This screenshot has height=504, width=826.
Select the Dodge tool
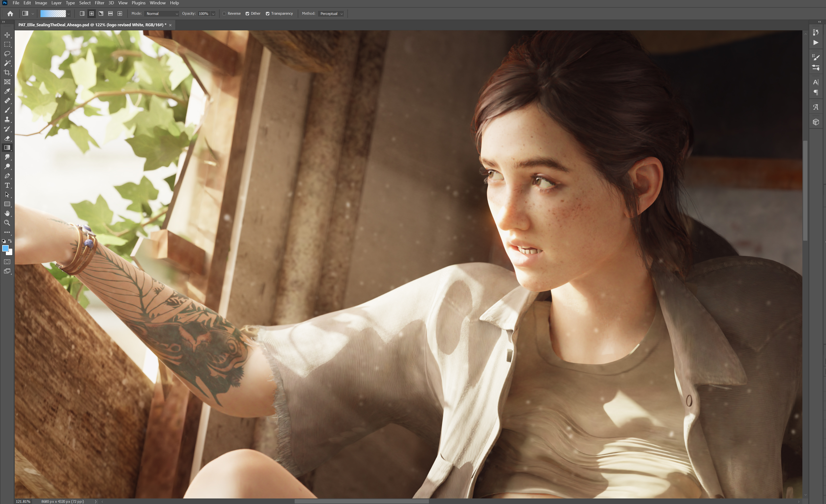pos(7,166)
